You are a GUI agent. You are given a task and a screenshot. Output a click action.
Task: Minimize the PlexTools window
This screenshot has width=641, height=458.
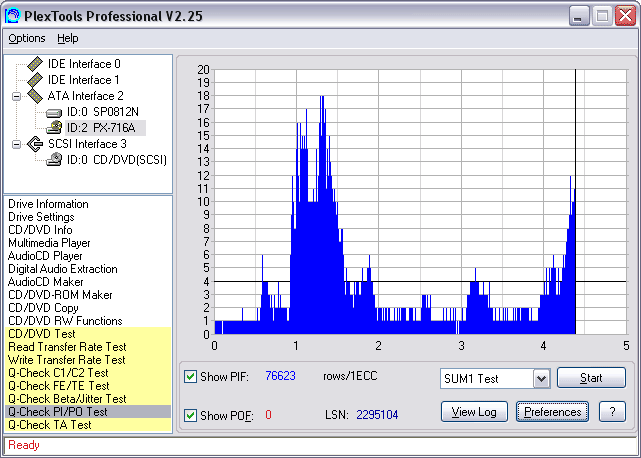(579, 16)
